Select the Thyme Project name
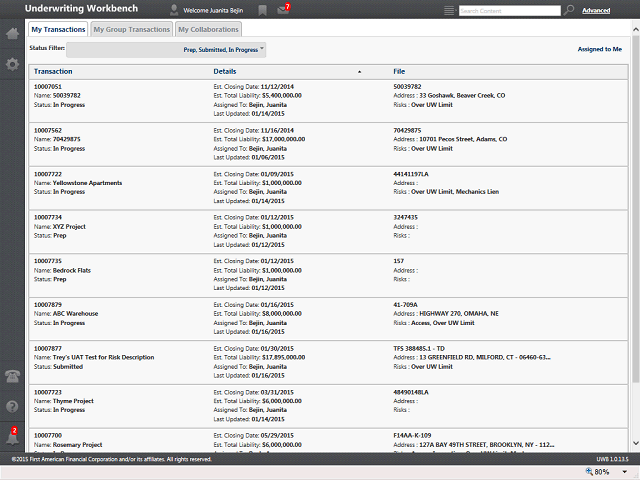The image size is (640, 480). tap(73, 401)
